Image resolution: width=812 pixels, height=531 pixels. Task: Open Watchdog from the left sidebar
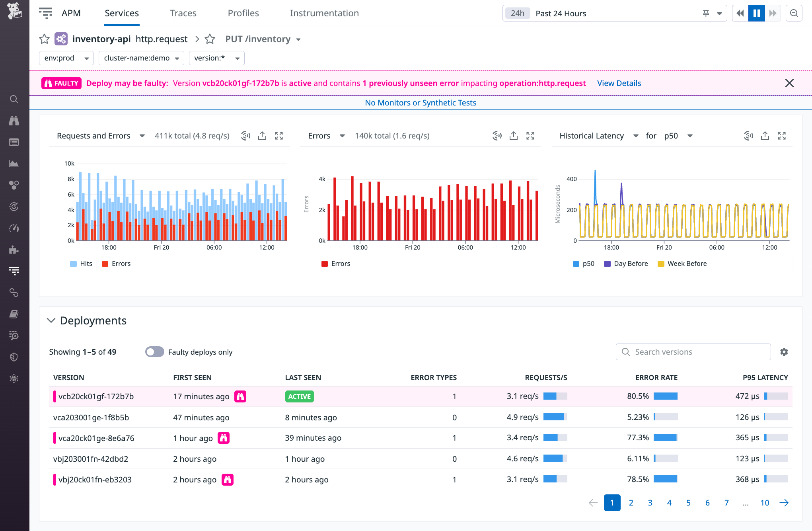(14, 121)
